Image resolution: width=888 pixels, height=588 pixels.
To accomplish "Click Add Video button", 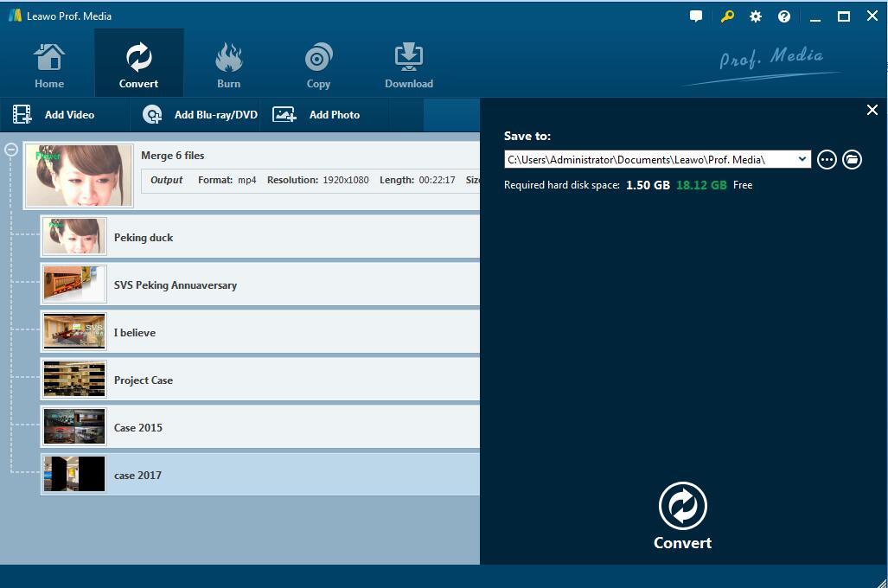I will click(x=54, y=115).
